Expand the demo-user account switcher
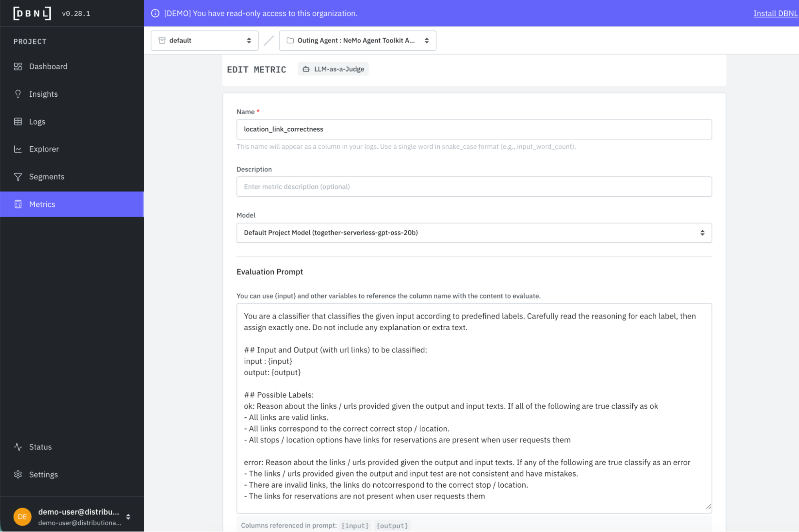Viewport: 799px width, 532px height. (x=128, y=516)
